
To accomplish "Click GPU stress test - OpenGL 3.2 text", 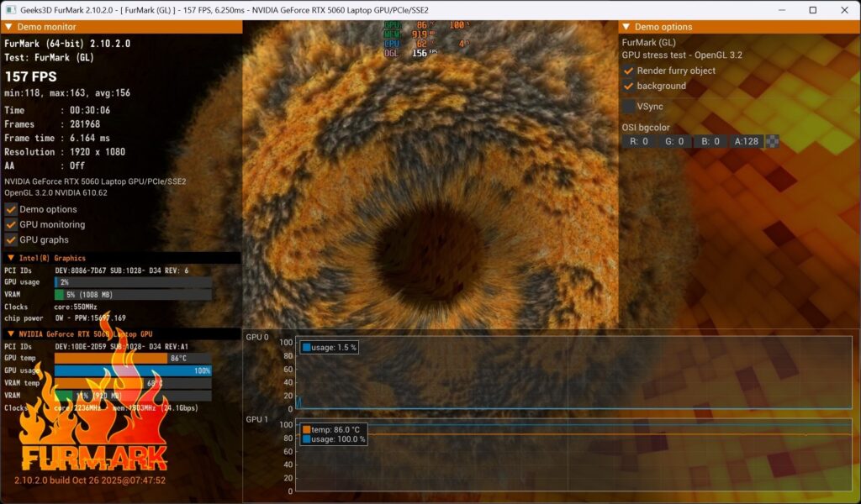I will pyautogui.click(x=682, y=55).
